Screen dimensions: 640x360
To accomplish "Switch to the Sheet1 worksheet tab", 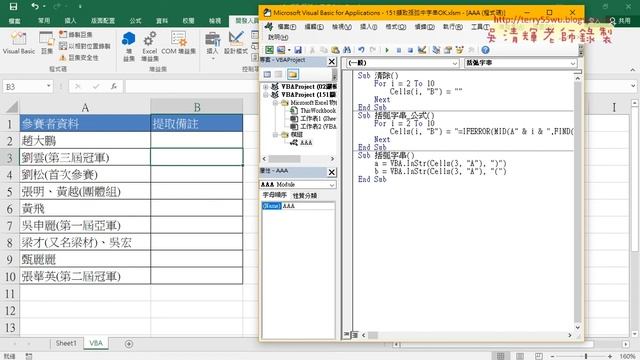I will pyautogui.click(x=66, y=343).
